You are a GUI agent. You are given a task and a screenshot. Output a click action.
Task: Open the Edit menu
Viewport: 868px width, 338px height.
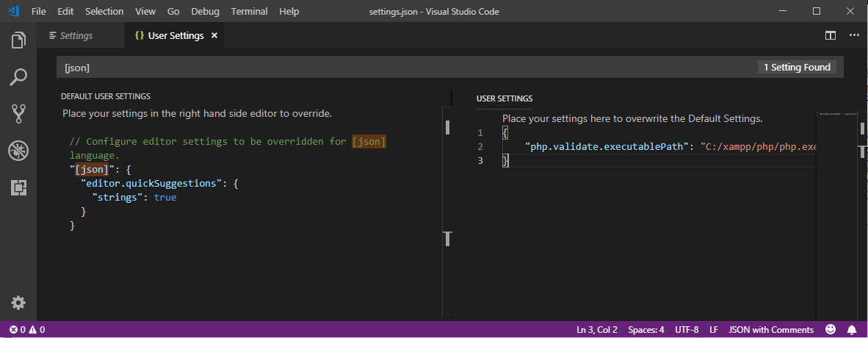click(x=65, y=11)
